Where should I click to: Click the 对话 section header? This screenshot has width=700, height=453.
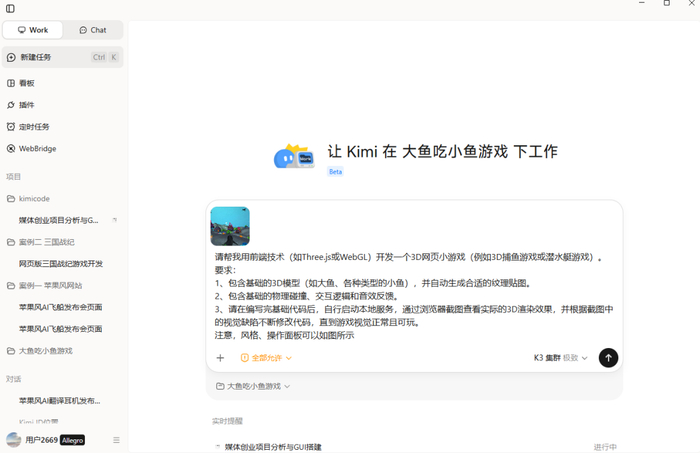tap(13, 379)
